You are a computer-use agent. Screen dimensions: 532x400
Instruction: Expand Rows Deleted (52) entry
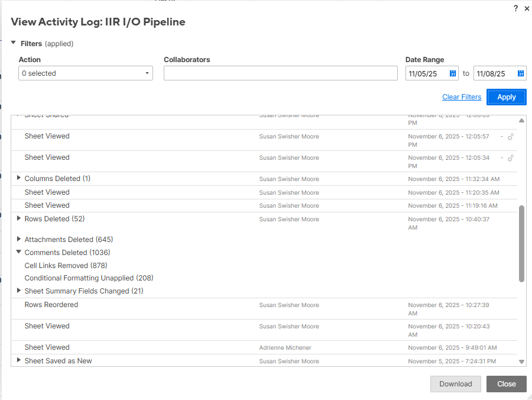[19, 218]
